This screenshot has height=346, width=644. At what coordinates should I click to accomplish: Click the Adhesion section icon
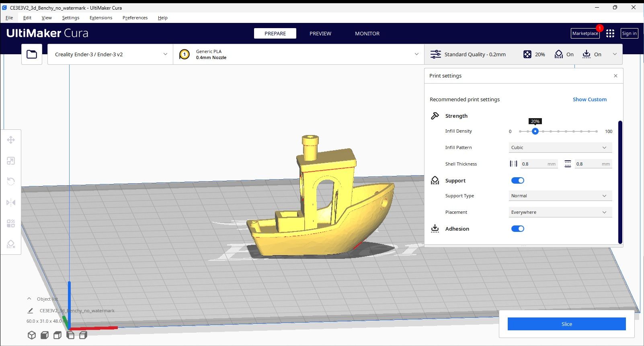pos(435,229)
